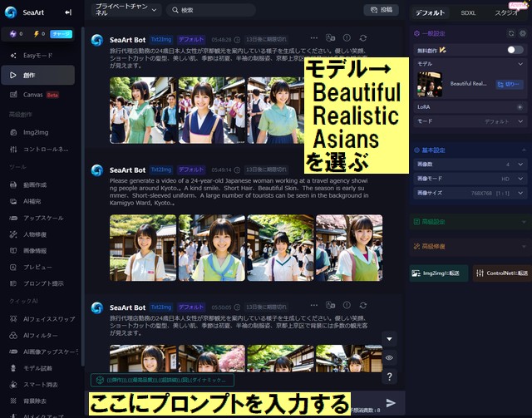Viewport: 532px width, 418px height.
Task: Click the AIフェイススワップ icon
Action: coord(13,319)
